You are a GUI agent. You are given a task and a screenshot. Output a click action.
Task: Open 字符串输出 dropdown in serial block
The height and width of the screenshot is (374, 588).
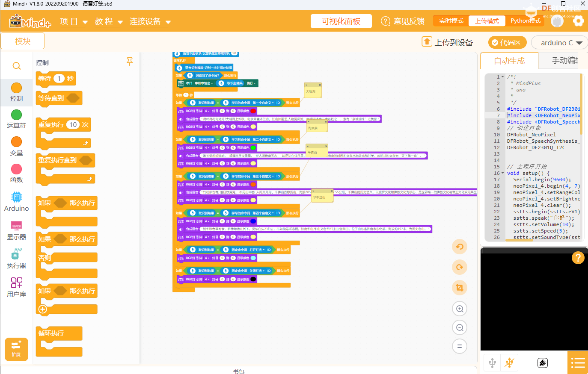pos(204,83)
